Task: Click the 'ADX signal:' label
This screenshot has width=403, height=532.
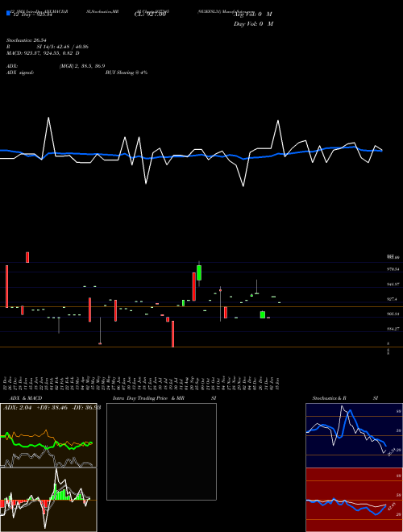Action: [x=20, y=73]
